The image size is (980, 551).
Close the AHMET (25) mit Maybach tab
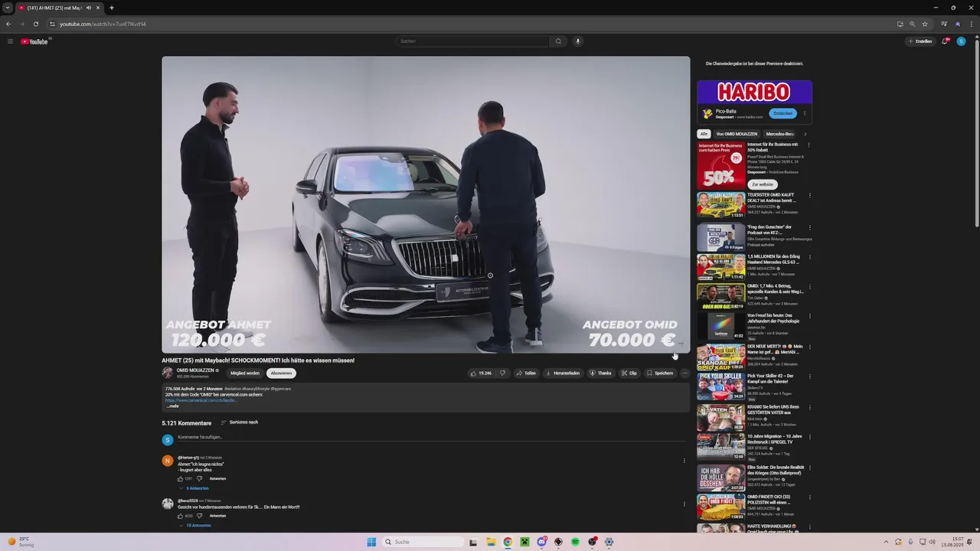pyautogui.click(x=98, y=8)
